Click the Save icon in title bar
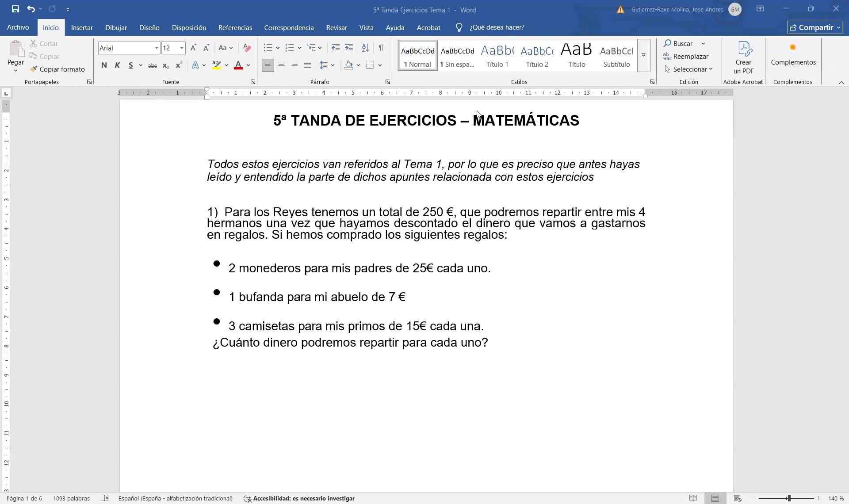 tap(15, 9)
